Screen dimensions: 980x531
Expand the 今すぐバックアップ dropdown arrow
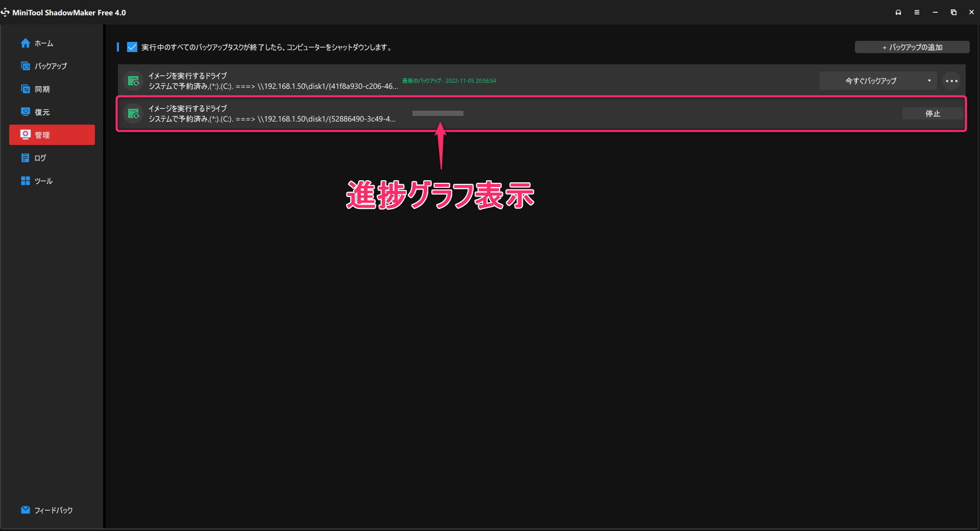point(929,81)
